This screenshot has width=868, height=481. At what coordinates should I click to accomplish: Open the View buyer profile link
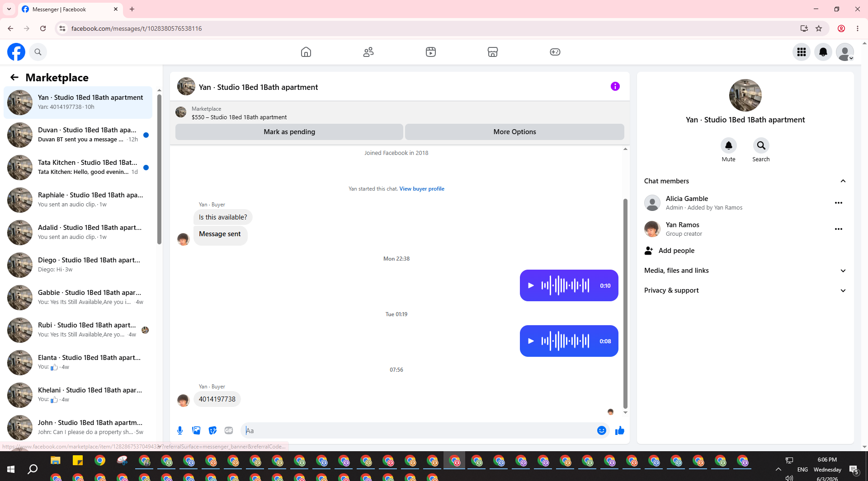(x=422, y=189)
